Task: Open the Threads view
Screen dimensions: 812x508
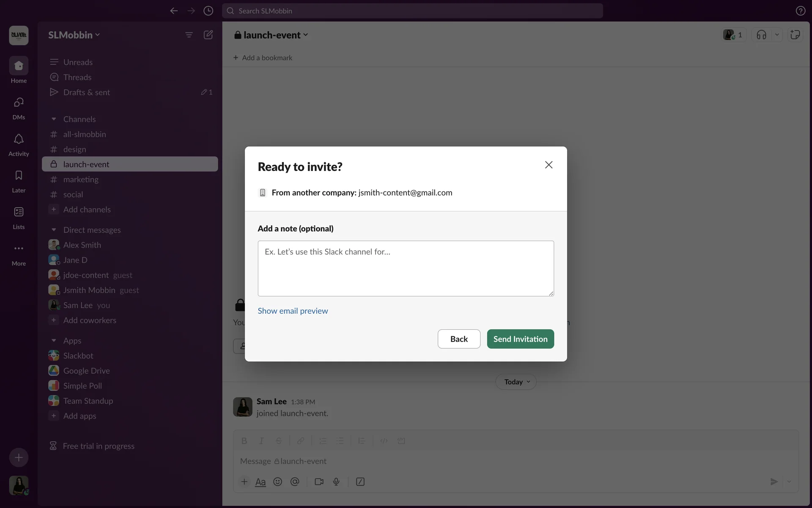Action: coord(77,77)
